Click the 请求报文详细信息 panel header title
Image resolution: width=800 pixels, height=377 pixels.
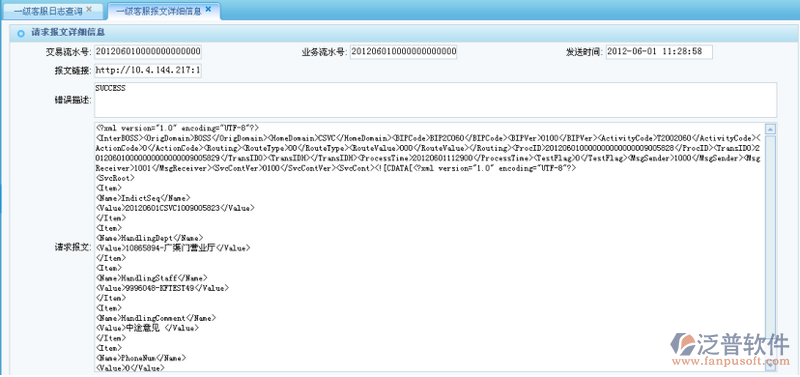(x=68, y=33)
